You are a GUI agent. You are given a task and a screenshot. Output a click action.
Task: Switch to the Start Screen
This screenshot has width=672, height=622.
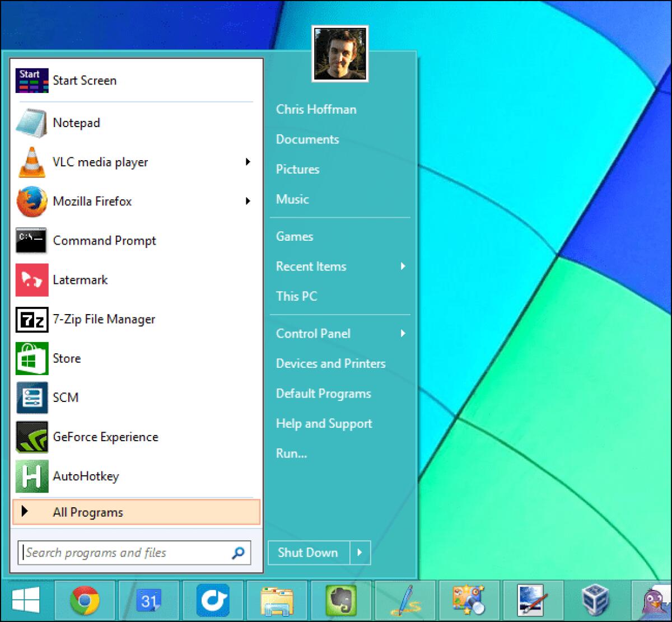pyautogui.click(x=84, y=81)
